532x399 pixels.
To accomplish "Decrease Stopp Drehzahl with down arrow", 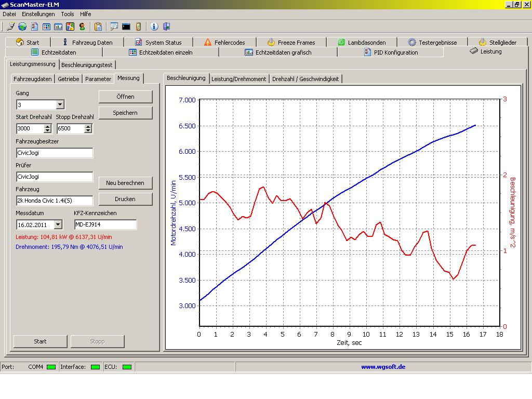I will coord(88,131).
